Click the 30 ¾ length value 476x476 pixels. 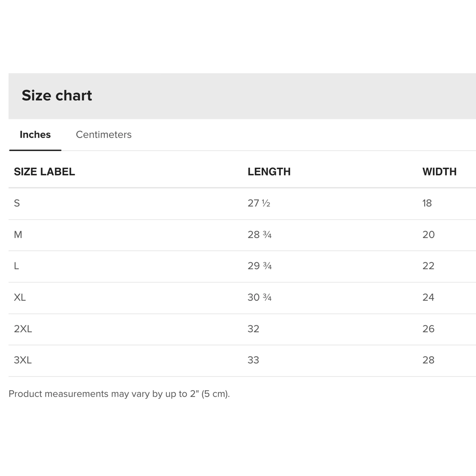tap(260, 297)
